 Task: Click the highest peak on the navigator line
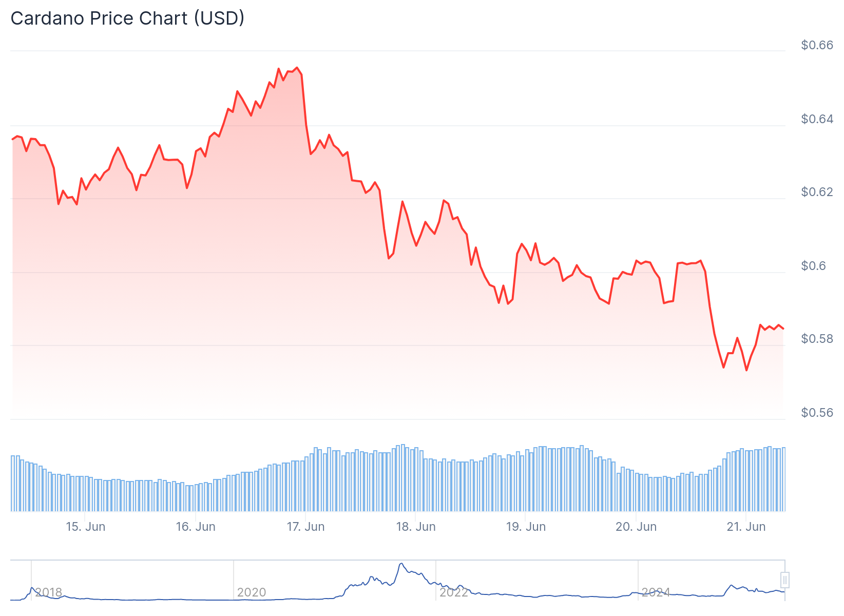[x=401, y=564]
